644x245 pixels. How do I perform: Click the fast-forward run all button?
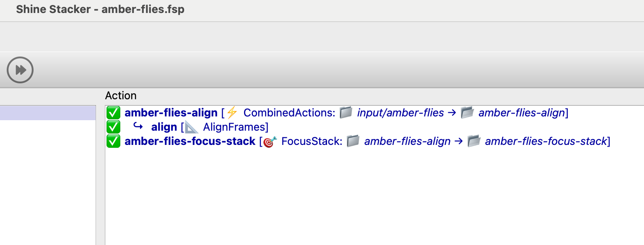pos(20,70)
